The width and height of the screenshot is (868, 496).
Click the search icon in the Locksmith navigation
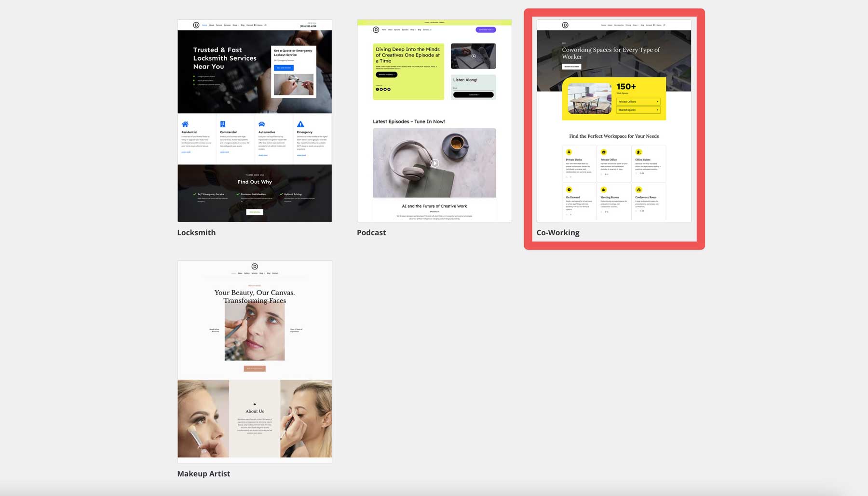(x=265, y=25)
